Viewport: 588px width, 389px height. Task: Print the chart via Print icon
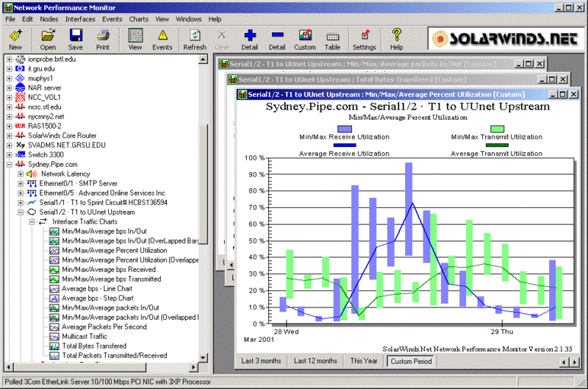click(x=103, y=39)
